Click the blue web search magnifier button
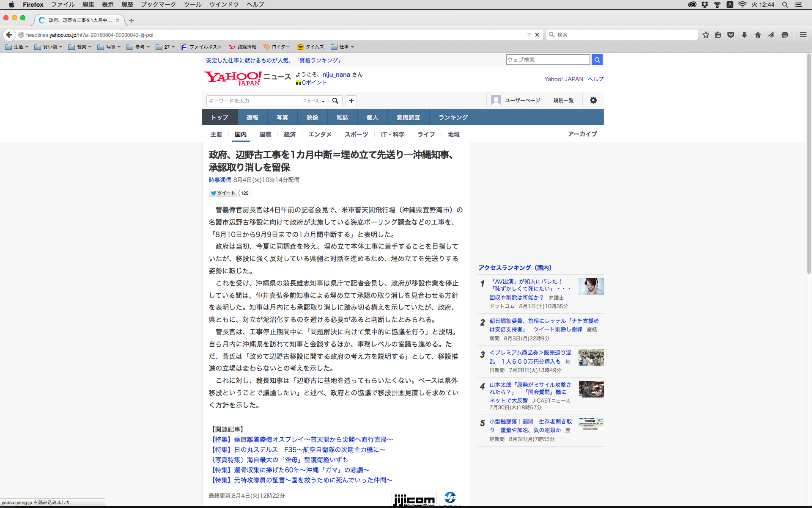Screen dimensions: 812x508 (597, 60)
